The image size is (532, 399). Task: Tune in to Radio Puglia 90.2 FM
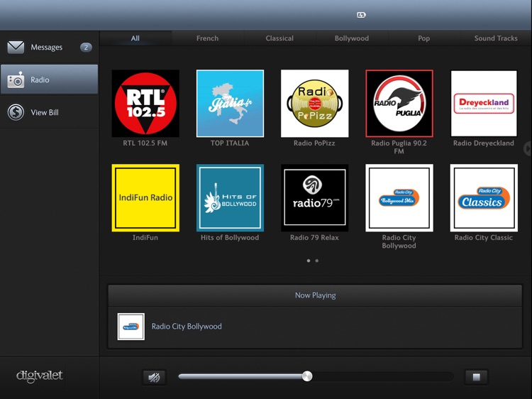pos(399,104)
